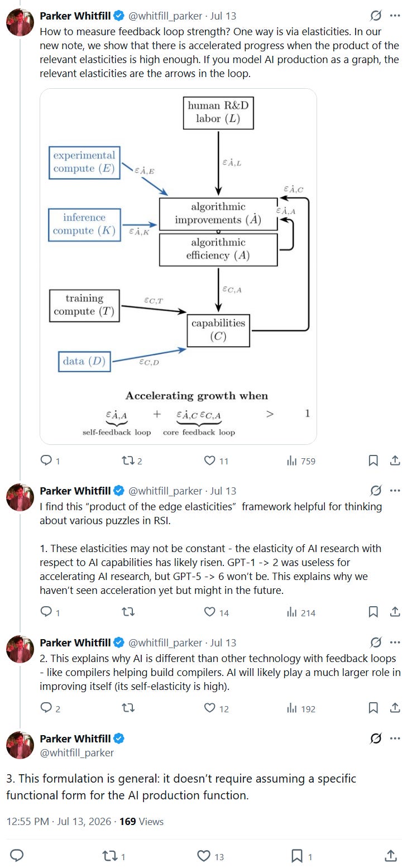Open the AI production graph image

click(x=178, y=266)
